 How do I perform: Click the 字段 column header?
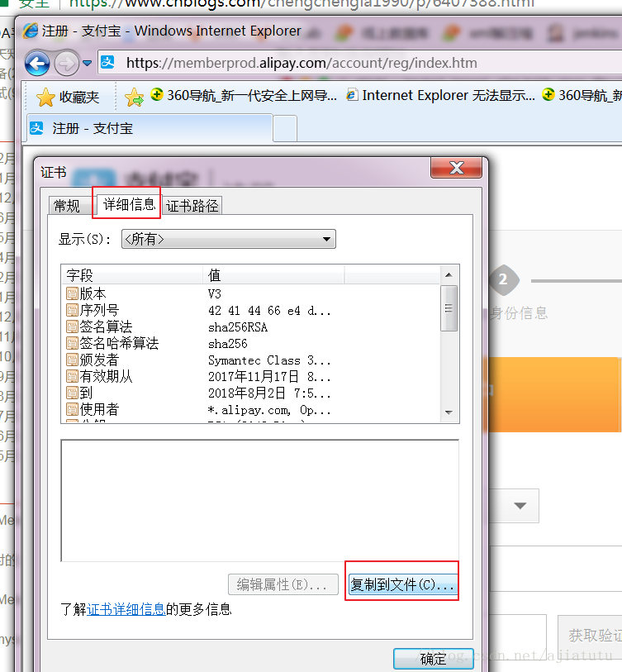pyautogui.click(x=132, y=274)
